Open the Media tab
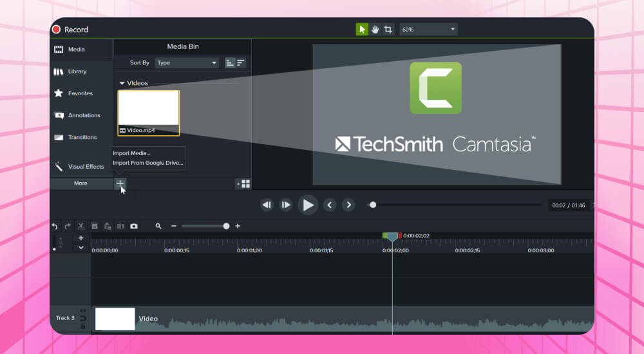Image resolution: width=644 pixels, height=354 pixels. (81, 50)
